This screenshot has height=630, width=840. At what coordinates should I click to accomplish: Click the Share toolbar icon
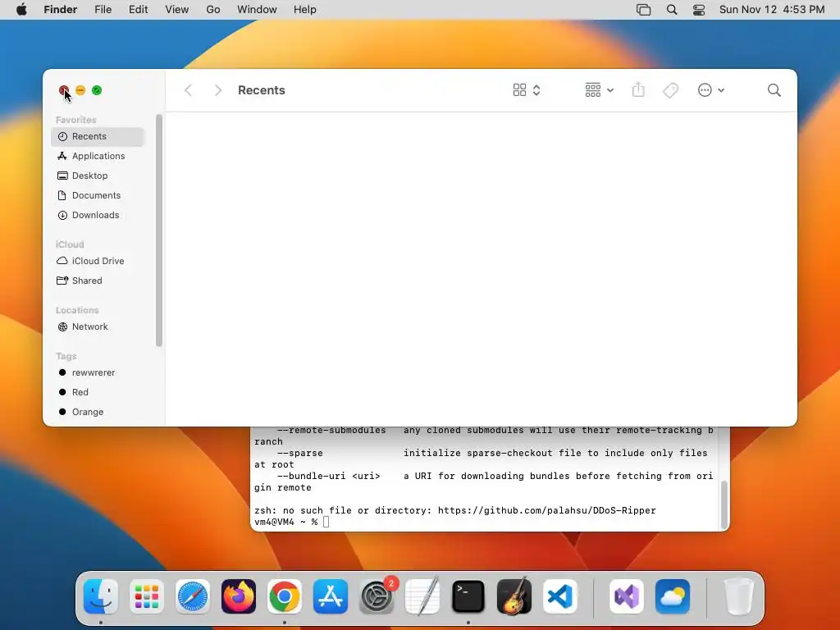click(x=638, y=90)
